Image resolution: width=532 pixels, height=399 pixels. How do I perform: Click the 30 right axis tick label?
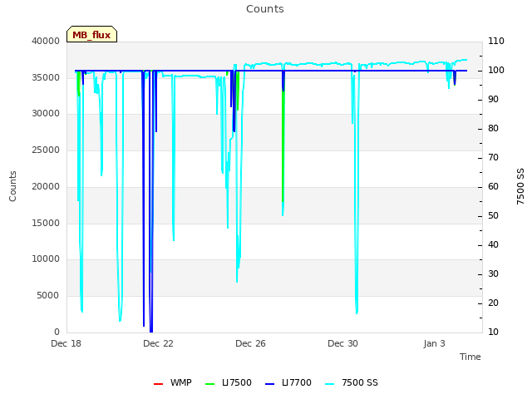click(493, 273)
